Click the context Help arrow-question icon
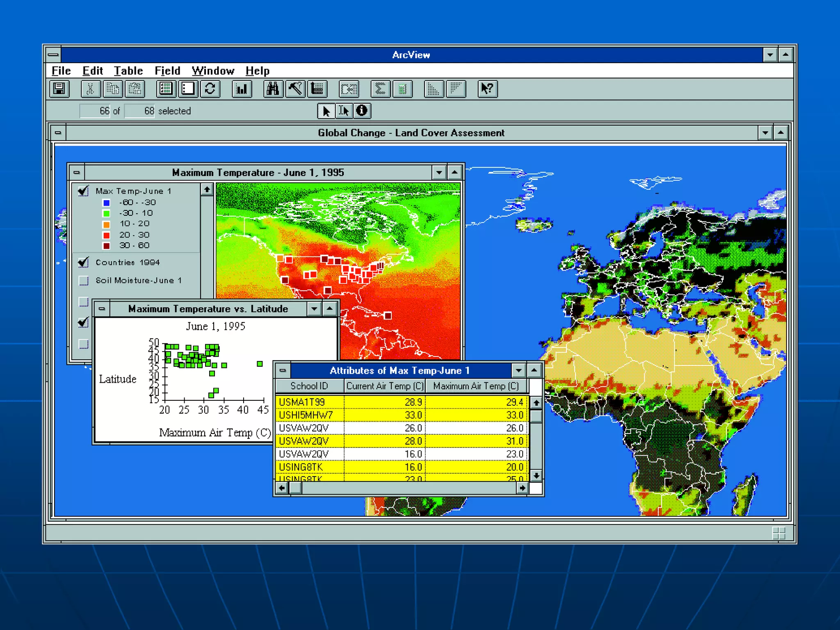The height and width of the screenshot is (630, 840). (x=487, y=89)
